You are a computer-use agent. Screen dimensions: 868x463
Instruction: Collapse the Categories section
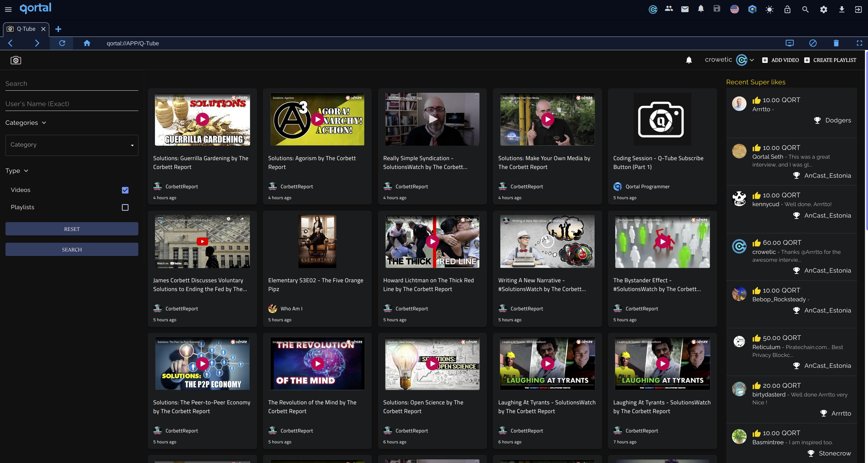click(x=26, y=123)
